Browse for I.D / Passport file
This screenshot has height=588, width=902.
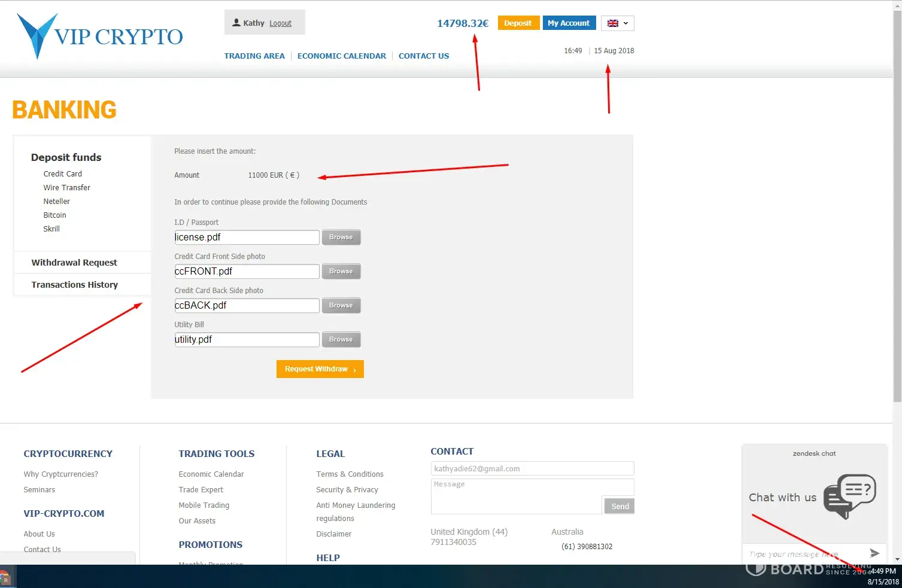pos(341,237)
